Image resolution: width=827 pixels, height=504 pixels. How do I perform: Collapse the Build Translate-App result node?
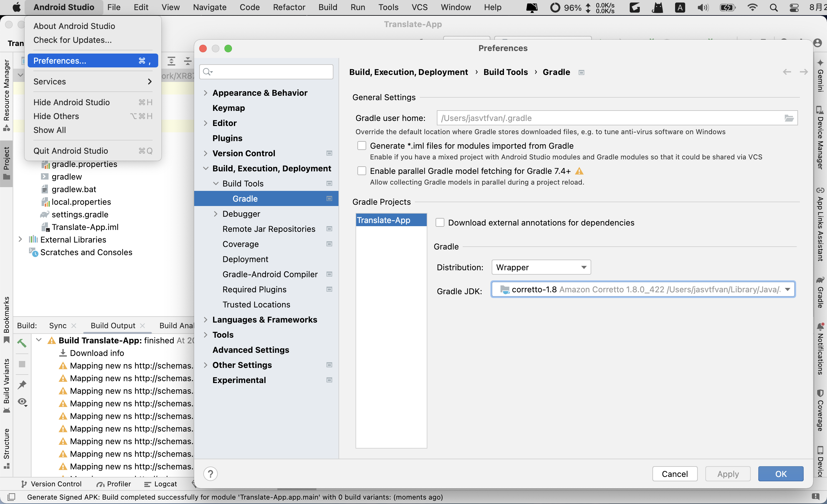click(39, 340)
